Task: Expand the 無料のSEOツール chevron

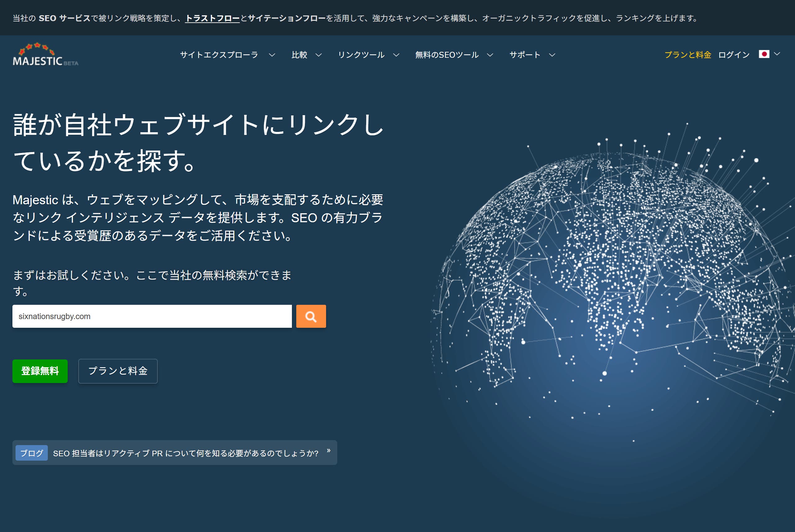Action: tap(490, 55)
